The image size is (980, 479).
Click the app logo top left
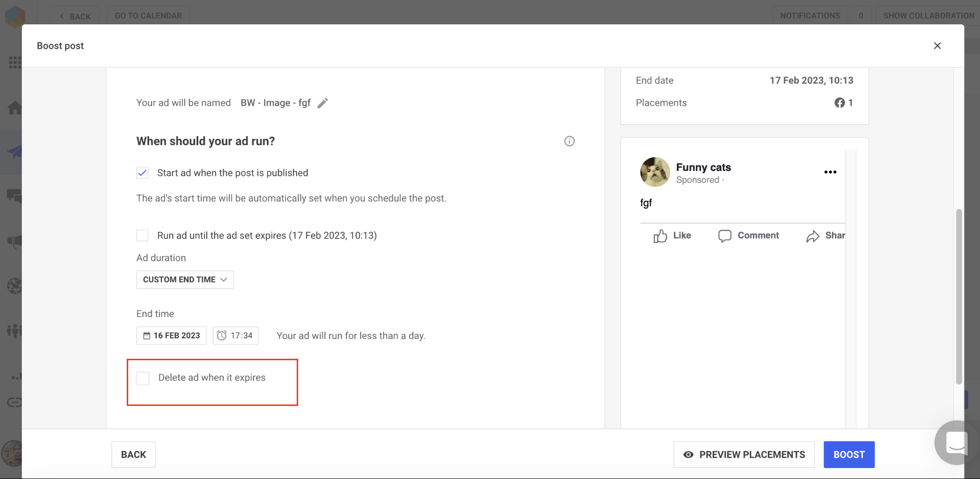coord(15,16)
